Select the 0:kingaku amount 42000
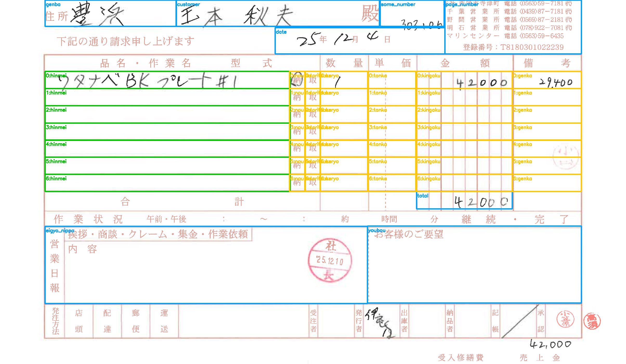Screen dimensions: 626x364 coord(482,83)
